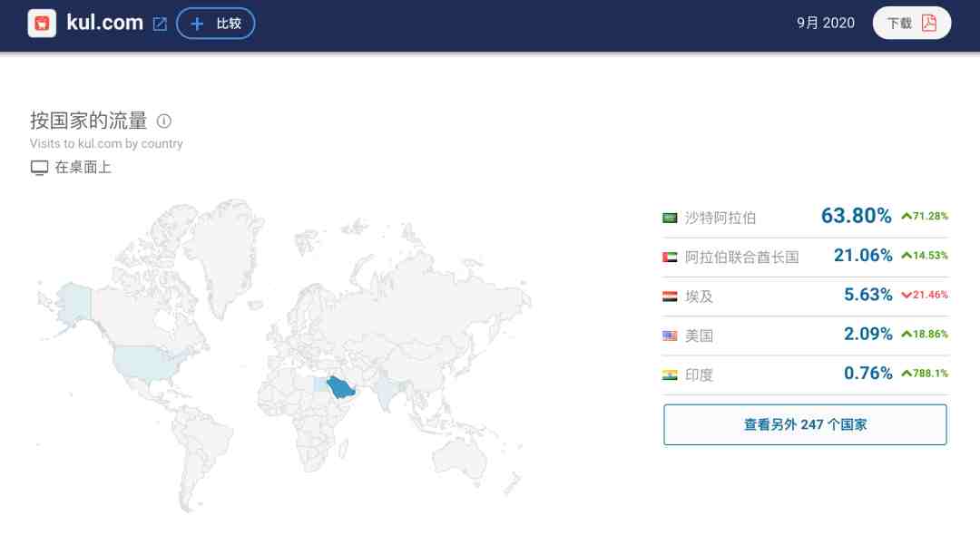Click Alaska region on the map

(x=73, y=302)
